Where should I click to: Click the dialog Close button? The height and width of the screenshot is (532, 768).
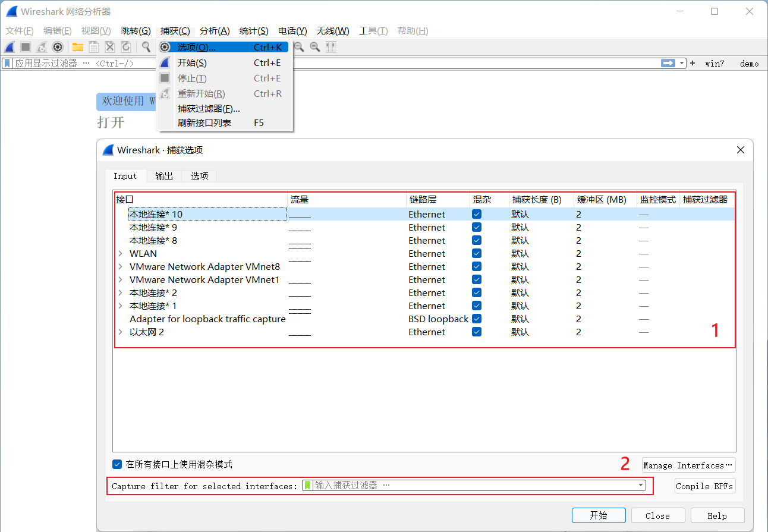(x=657, y=516)
